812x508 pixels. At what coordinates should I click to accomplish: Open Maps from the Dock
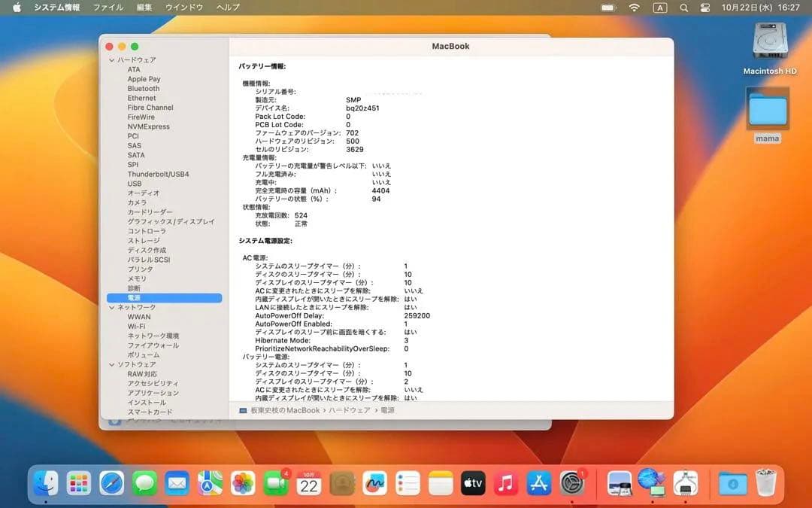(x=209, y=483)
